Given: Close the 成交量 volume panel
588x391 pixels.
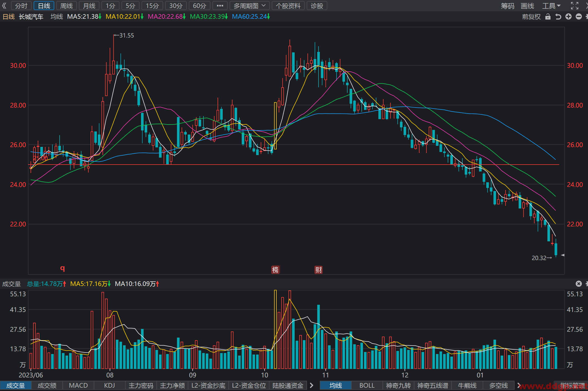Looking at the screenshot, I should pos(578,284).
